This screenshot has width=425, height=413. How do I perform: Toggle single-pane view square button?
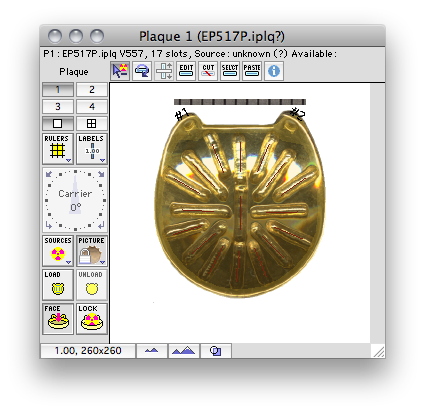[58, 124]
